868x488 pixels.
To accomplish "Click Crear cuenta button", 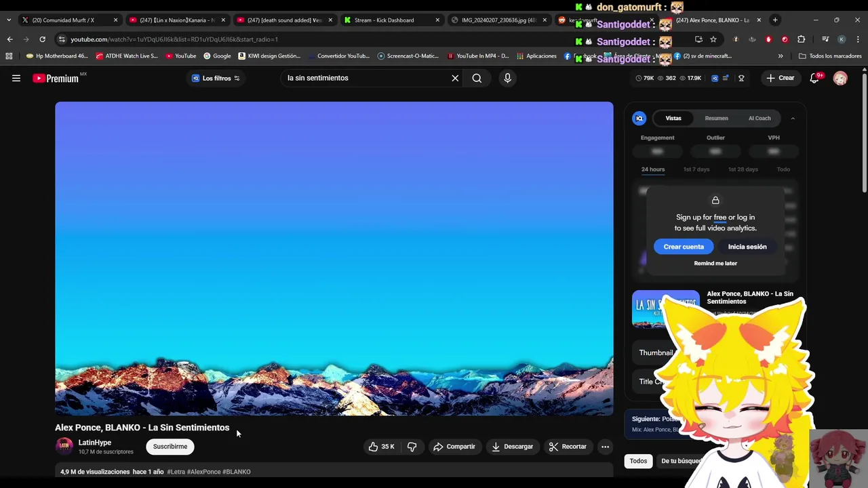I will coord(684,247).
